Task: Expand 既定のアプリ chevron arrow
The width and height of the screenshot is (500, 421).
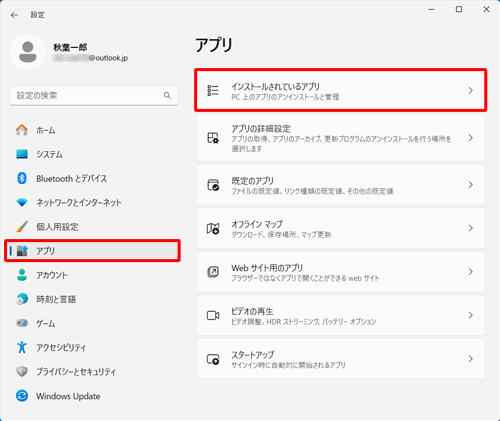Action: pyautogui.click(x=471, y=185)
